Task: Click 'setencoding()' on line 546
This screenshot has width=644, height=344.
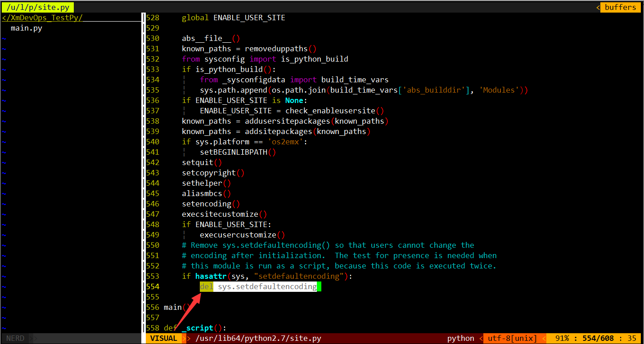Action: [211, 204]
